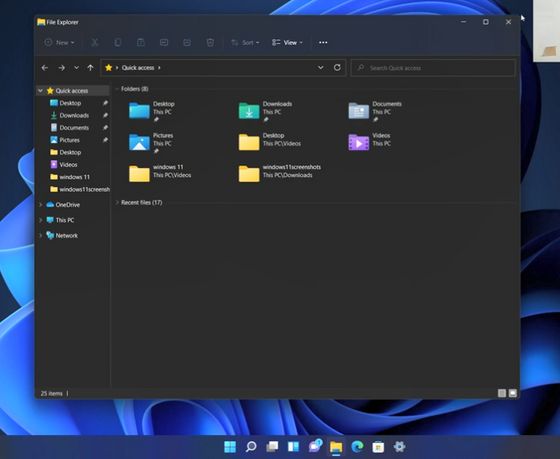Expand the OneDrive tree node
560x459 pixels.
click(41, 205)
